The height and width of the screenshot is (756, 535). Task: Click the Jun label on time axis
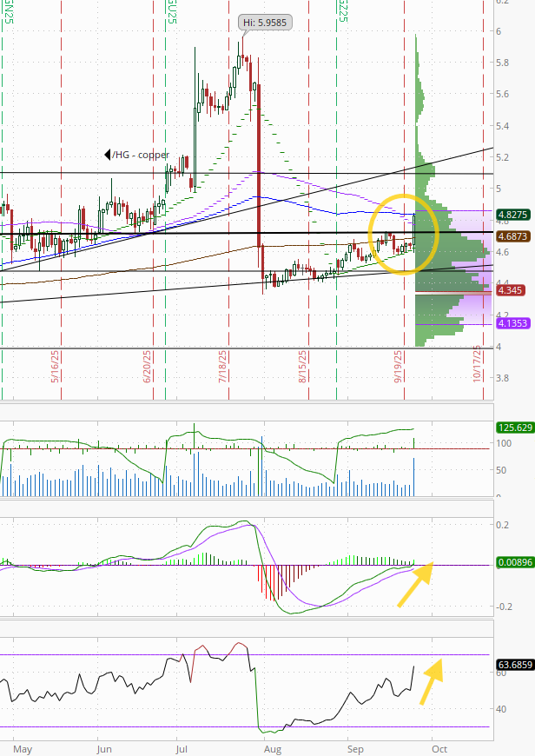tap(104, 749)
